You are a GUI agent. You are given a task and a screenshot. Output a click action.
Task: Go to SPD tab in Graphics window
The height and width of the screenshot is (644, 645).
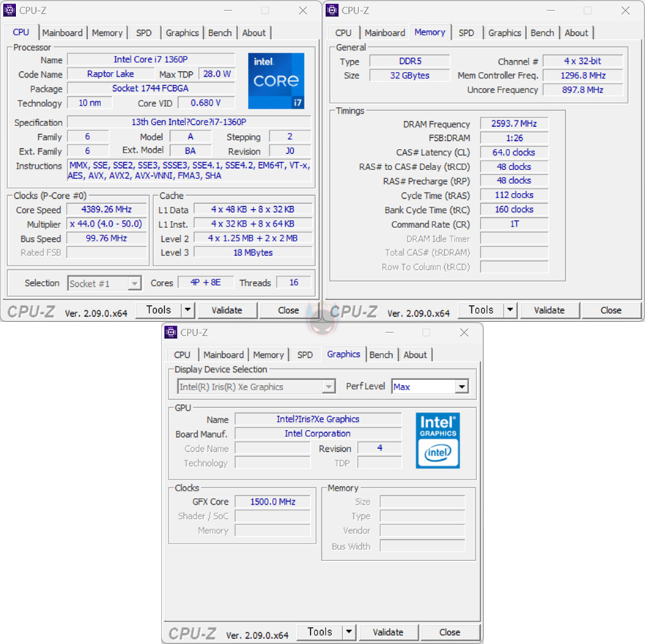305,355
